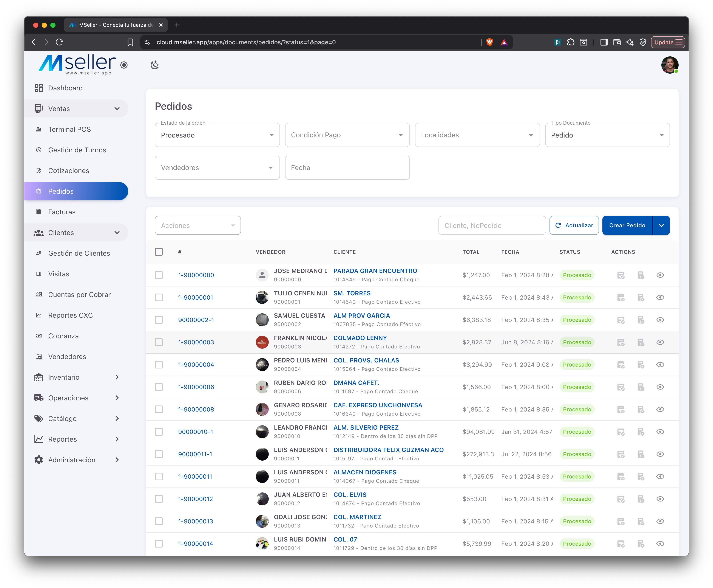Click the Brave Shields icon in address bar
Image resolution: width=713 pixels, height=588 pixels.
coord(489,42)
